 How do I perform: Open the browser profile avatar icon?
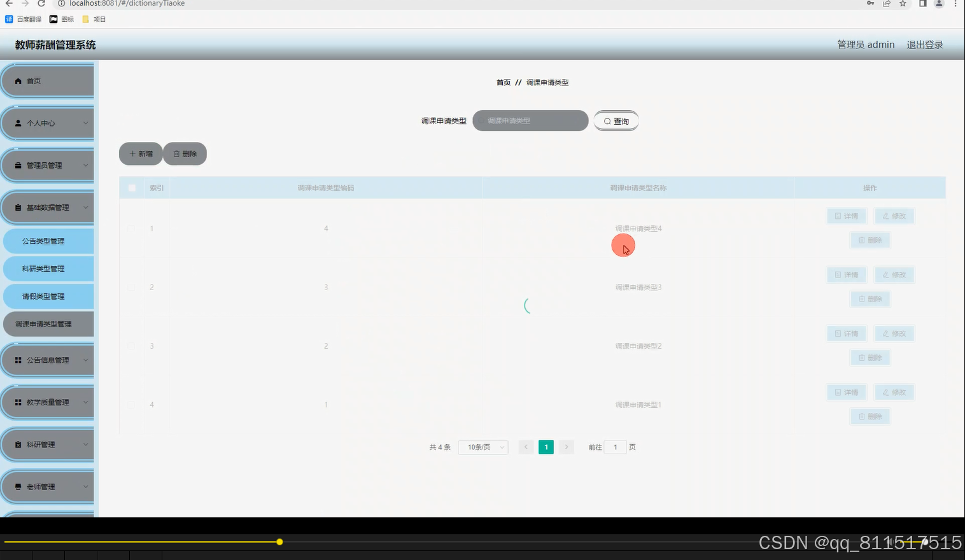[x=939, y=3]
